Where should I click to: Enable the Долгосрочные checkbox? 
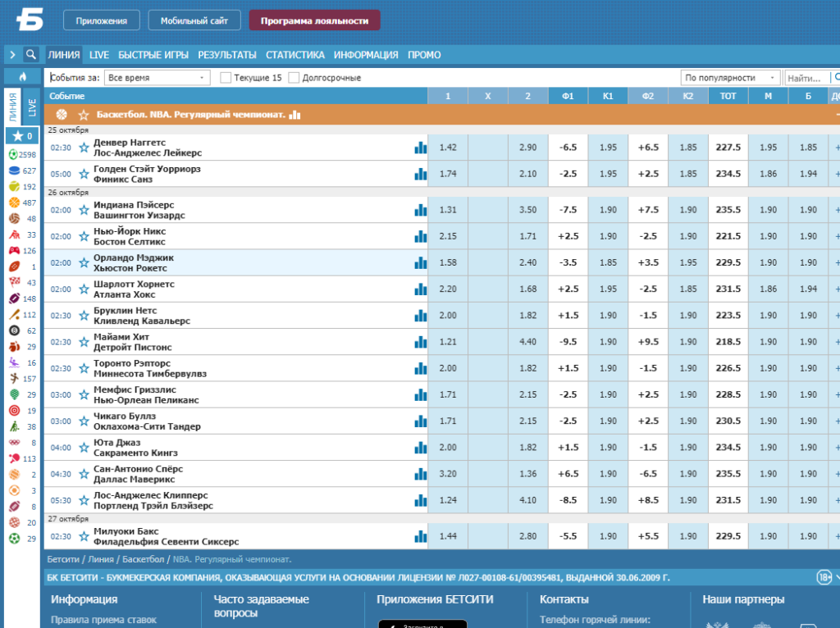pyautogui.click(x=294, y=78)
